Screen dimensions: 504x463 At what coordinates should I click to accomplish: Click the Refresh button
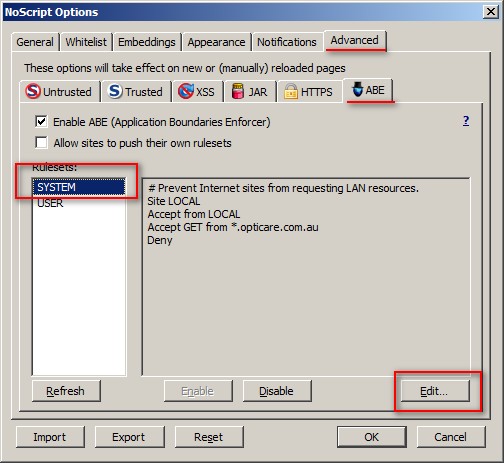(66, 391)
